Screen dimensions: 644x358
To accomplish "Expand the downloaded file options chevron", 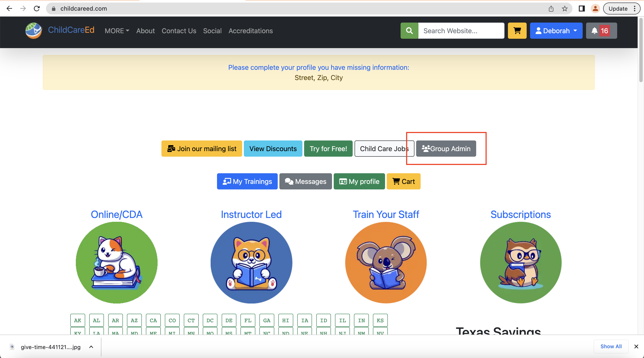I will (91, 347).
